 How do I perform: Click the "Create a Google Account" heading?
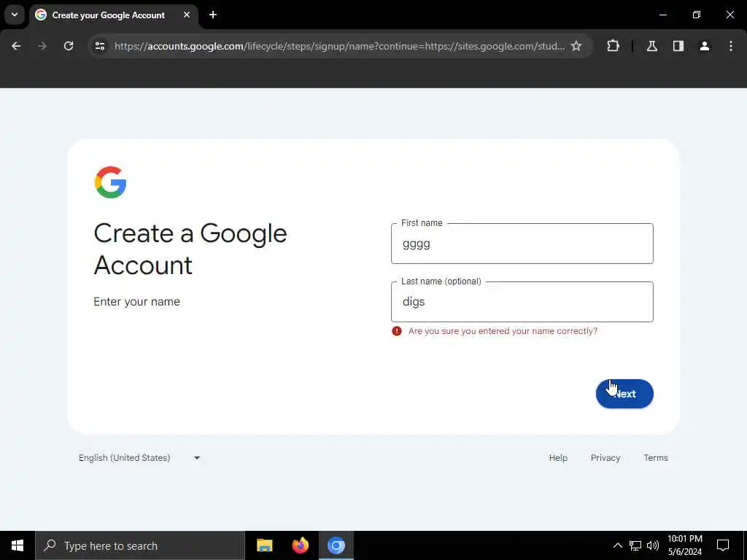pos(190,249)
